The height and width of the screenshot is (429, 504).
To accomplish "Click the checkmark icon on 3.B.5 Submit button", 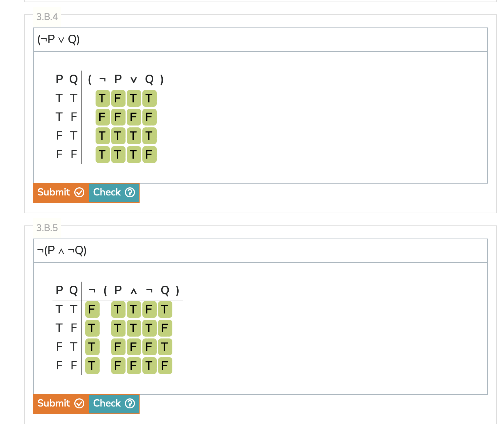I will tap(80, 404).
